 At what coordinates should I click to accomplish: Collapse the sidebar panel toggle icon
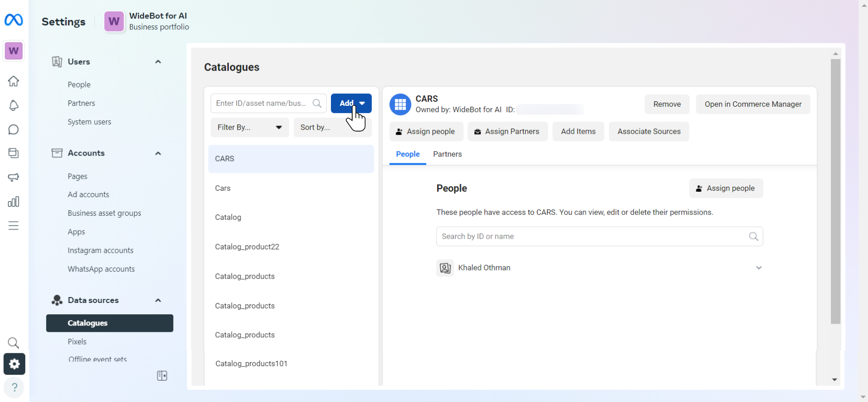(162, 376)
